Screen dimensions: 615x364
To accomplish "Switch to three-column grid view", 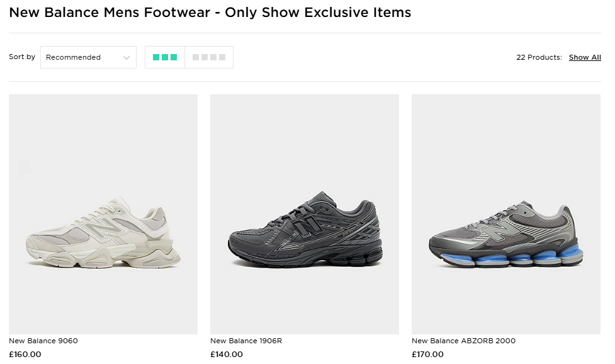I will point(165,57).
